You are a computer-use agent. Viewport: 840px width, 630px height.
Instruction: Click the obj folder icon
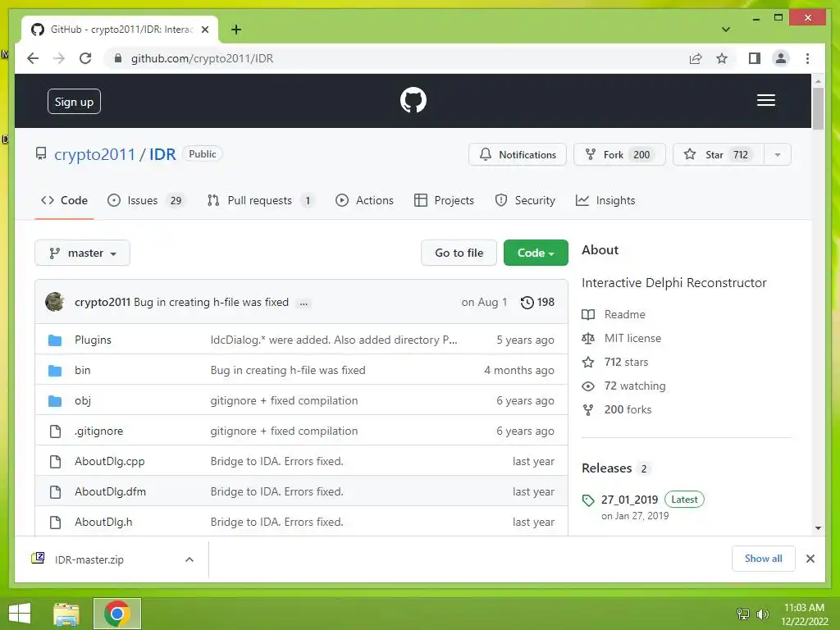coord(55,400)
